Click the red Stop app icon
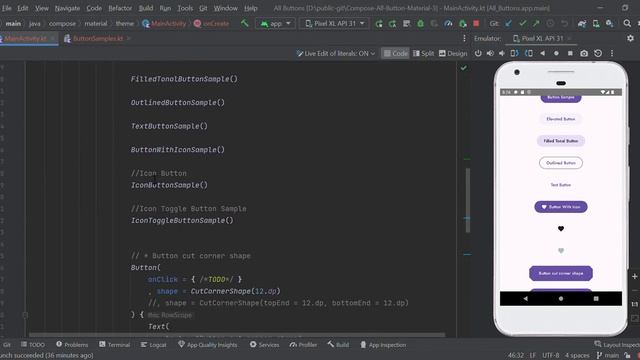 click(x=476, y=24)
